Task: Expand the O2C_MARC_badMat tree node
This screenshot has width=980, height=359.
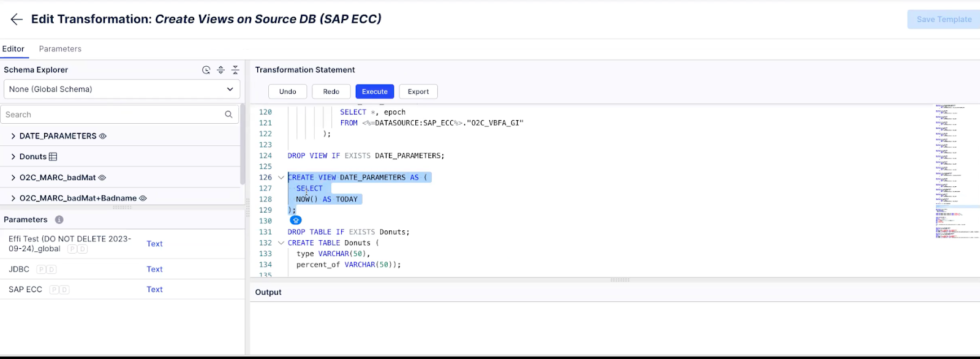Action: point(13,178)
